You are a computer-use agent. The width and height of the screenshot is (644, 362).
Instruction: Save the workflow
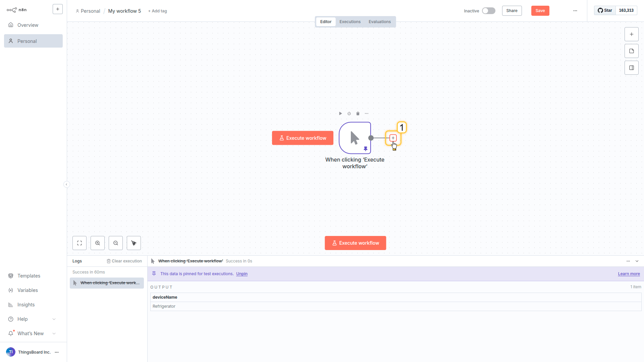540,11
